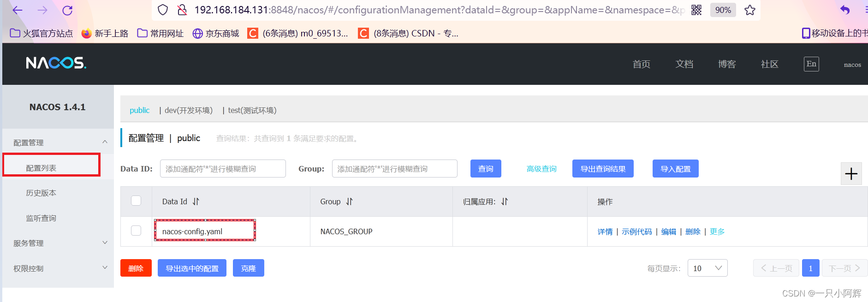Open 示例代码 for nacos-config.yaml
868x302 pixels.
(637, 231)
